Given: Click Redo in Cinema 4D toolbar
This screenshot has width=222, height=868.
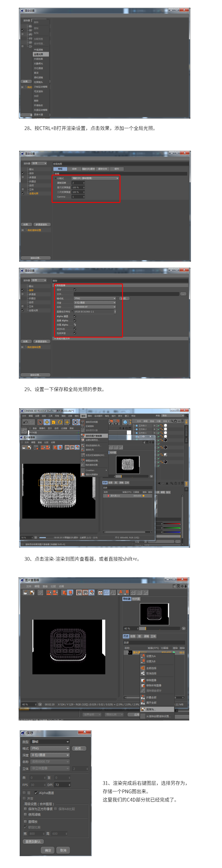Looking at the screenshot, I should coord(32,422).
